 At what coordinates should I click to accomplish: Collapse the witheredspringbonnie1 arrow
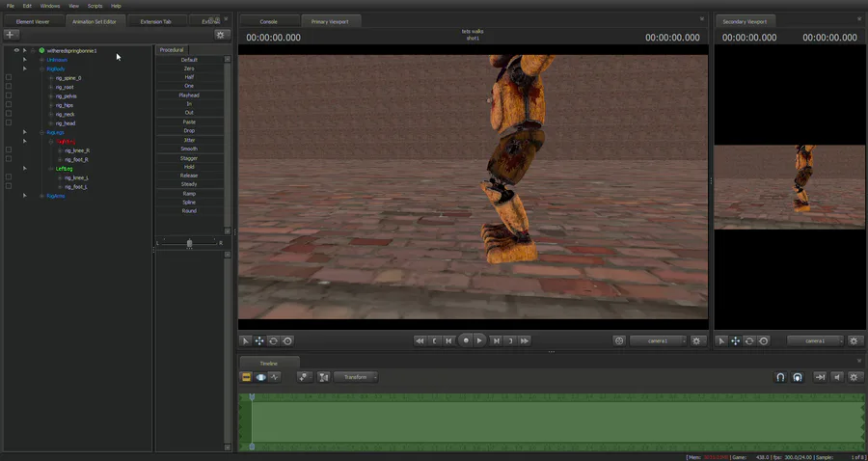[x=25, y=50]
